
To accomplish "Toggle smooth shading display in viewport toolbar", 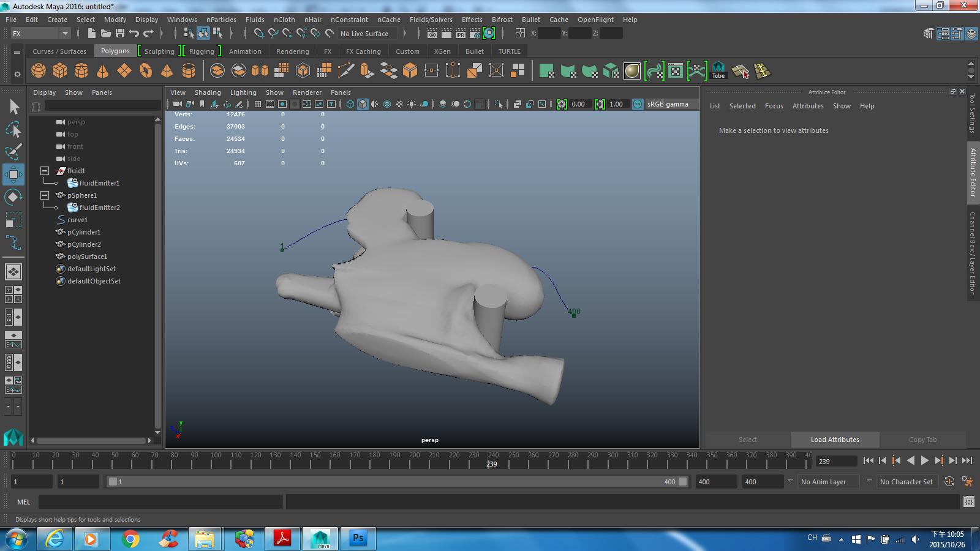I will click(x=363, y=104).
